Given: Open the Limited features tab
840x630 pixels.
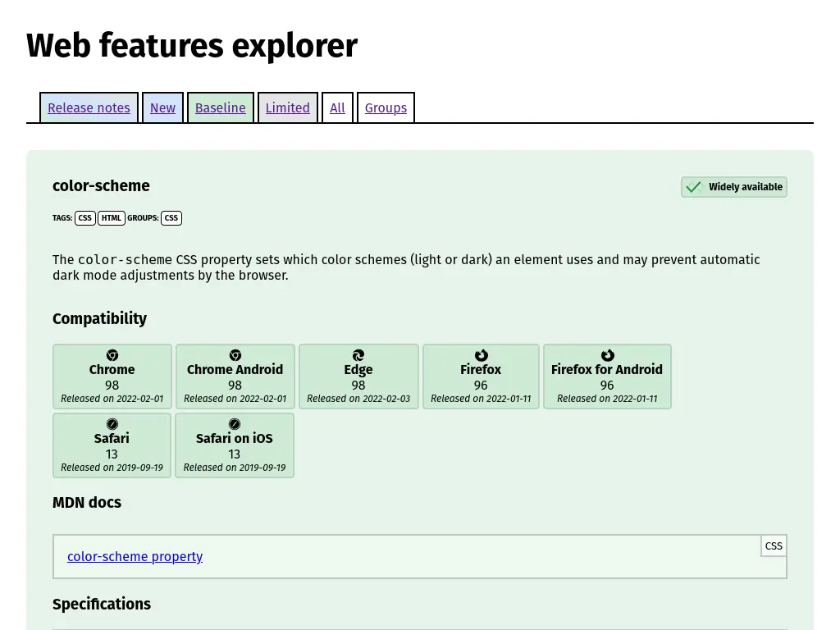Looking at the screenshot, I should click(x=287, y=107).
